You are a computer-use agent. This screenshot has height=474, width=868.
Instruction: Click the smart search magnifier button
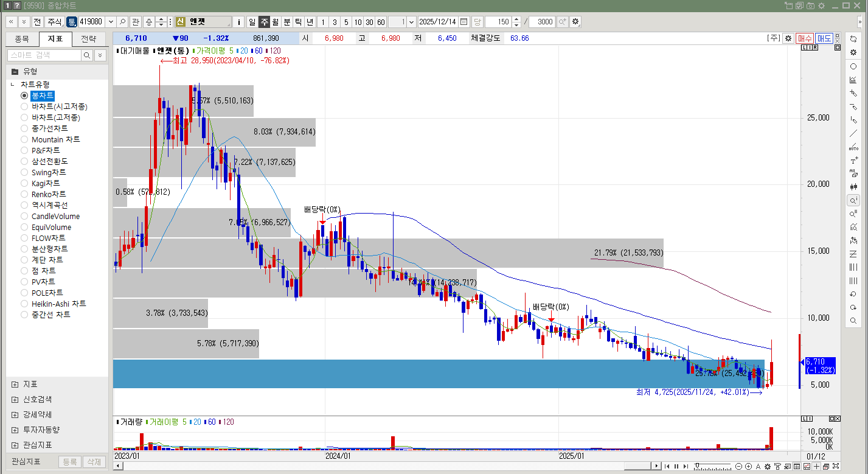tap(88, 55)
